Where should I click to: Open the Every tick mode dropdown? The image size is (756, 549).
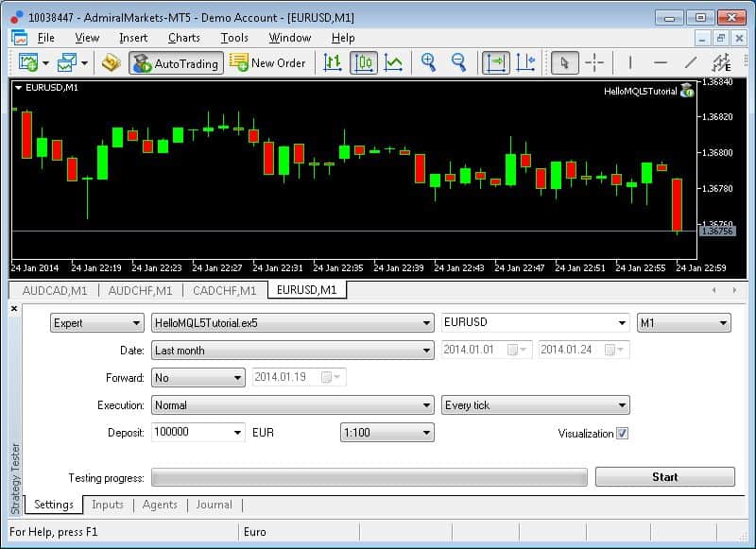coord(535,405)
